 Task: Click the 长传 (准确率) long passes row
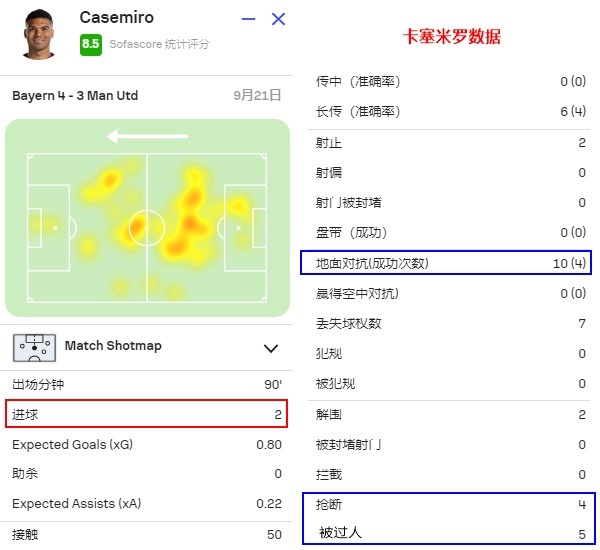450,111
